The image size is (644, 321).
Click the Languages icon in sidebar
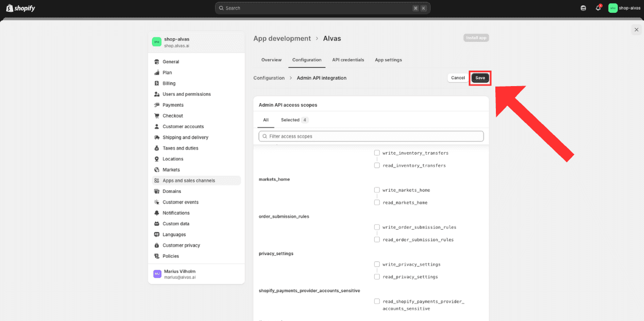click(x=157, y=234)
